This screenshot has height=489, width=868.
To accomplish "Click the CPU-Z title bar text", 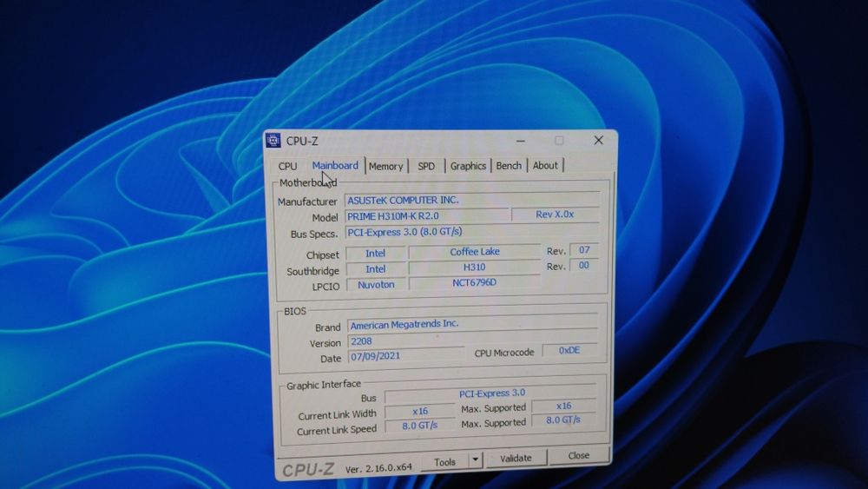I will 302,142.
